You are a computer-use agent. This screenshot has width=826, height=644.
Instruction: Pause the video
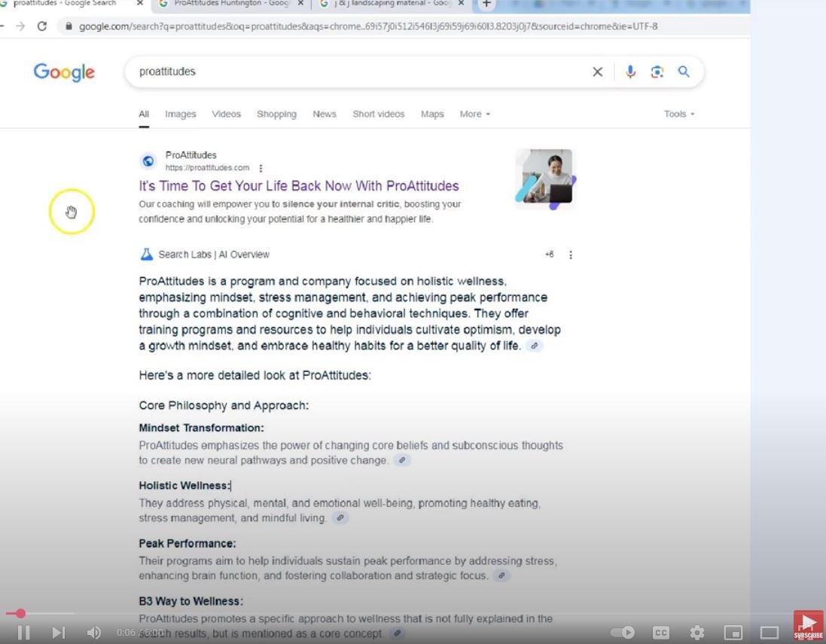point(23,633)
